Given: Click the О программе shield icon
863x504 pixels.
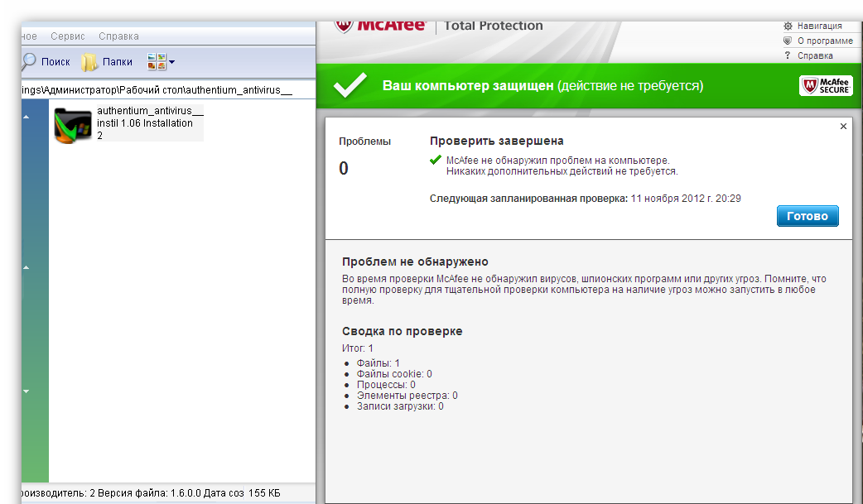Looking at the screenshot, I should point(788,41).
